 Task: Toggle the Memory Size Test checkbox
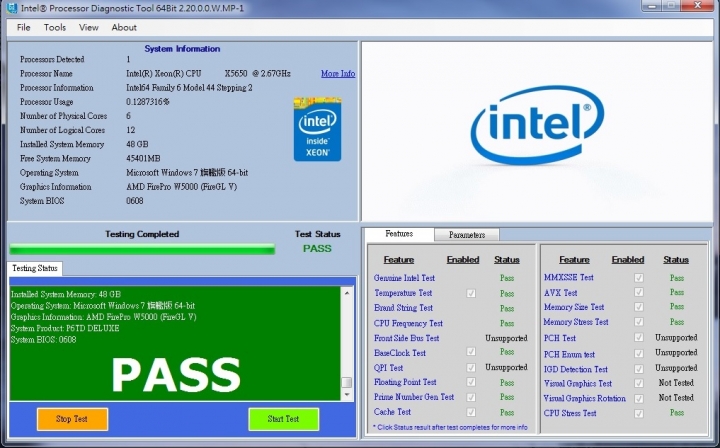tap(639, 307)
